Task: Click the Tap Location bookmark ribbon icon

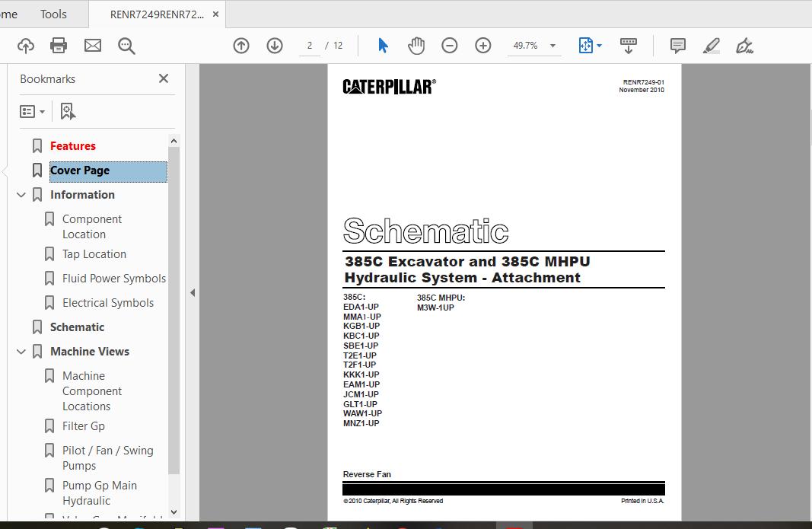Action: click(x=49, y=254)
